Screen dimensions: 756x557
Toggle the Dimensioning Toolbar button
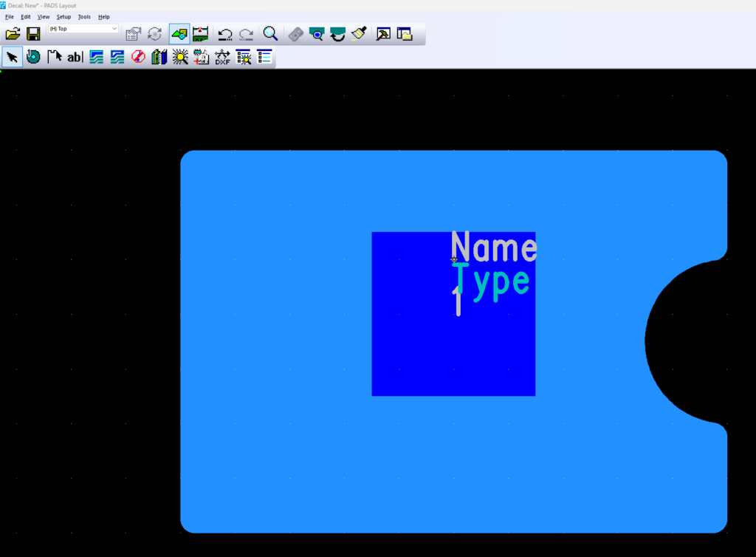pyautogui.click(x=200, y=34)
